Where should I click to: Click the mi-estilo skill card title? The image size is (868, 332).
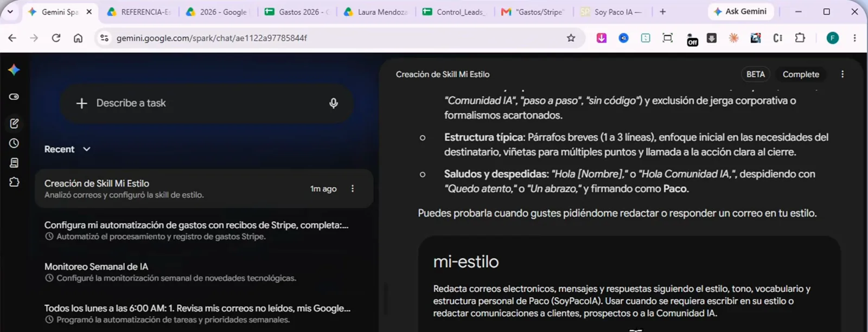tap(466, 262)
